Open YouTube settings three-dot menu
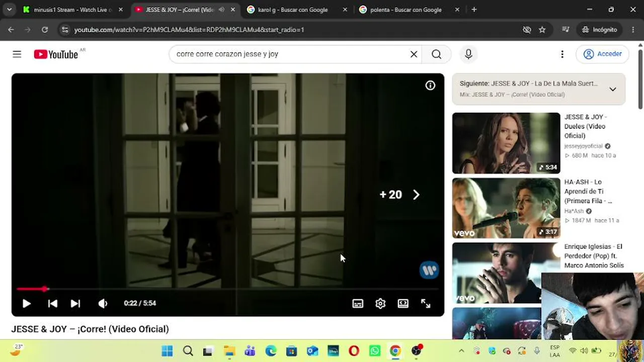644x362 pixels. [562, 54]
